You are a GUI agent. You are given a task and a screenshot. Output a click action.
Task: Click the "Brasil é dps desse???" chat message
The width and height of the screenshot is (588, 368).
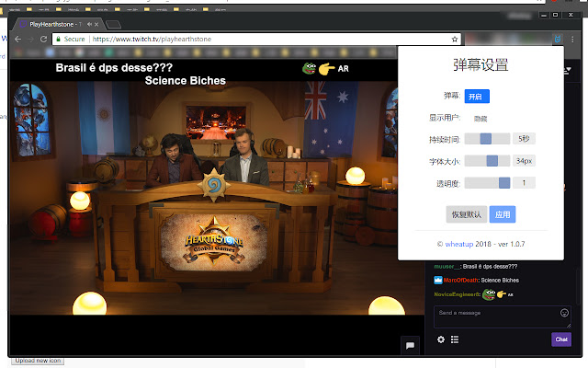point(490,267)
